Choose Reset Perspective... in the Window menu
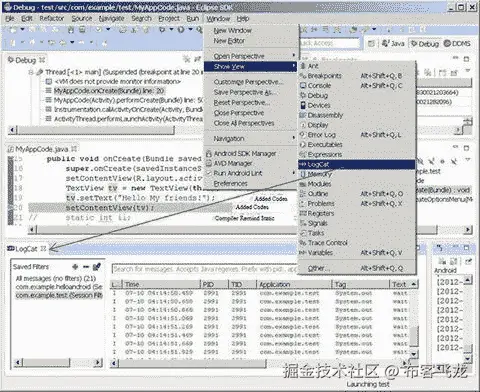 (x=251, y=103)
